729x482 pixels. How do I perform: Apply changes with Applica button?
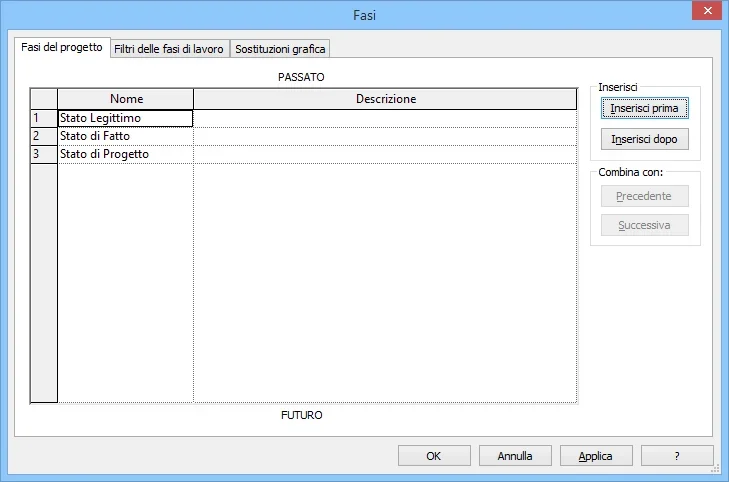tap(596, 456)
